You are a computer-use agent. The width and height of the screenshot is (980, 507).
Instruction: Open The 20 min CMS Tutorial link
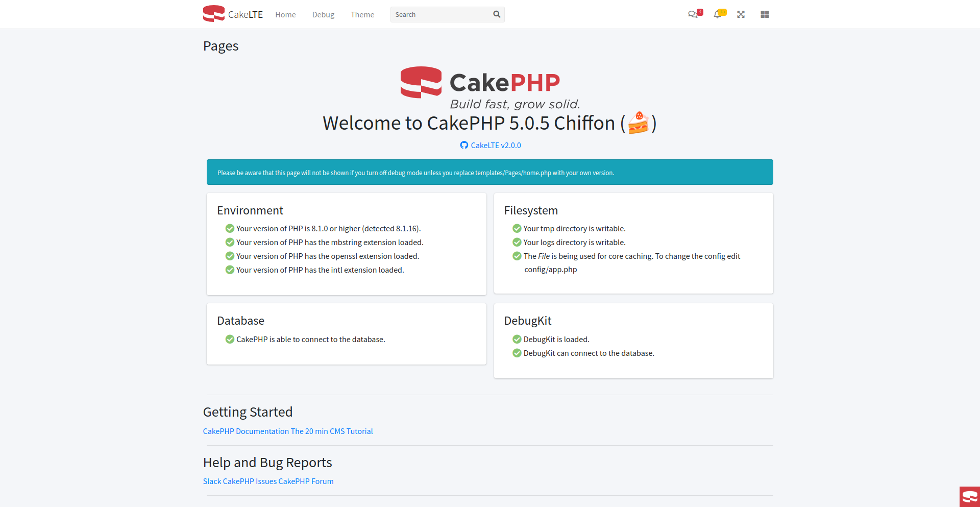(332, 431)
